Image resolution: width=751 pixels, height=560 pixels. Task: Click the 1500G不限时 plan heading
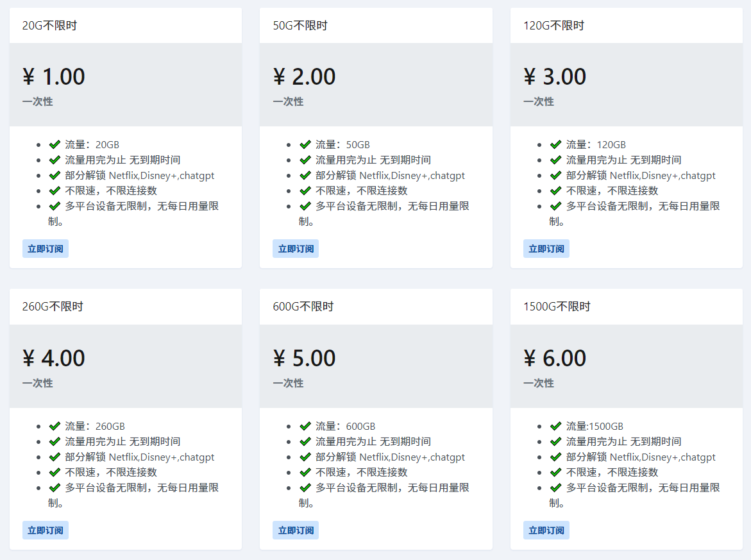click(x=557, y=307)
